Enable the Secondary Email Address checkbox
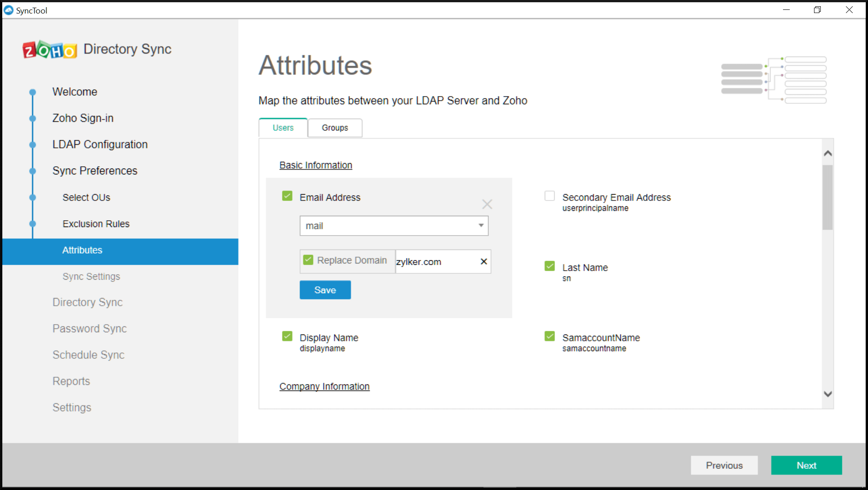 click(x=549, y=196)
